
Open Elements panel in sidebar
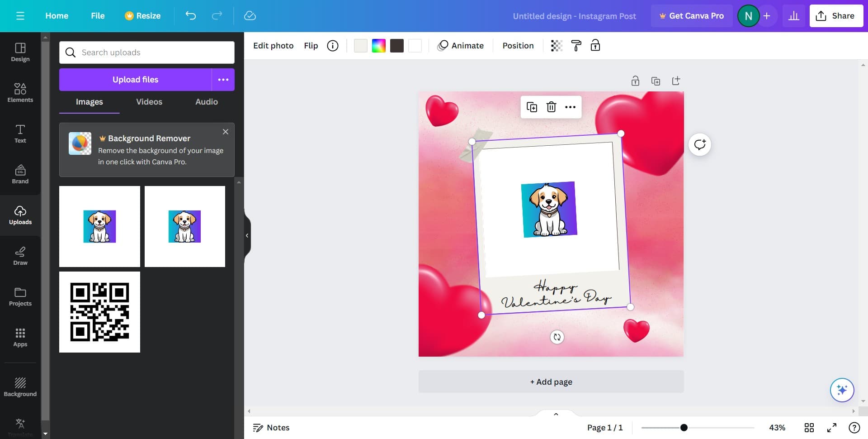click(x=20, y=92)
